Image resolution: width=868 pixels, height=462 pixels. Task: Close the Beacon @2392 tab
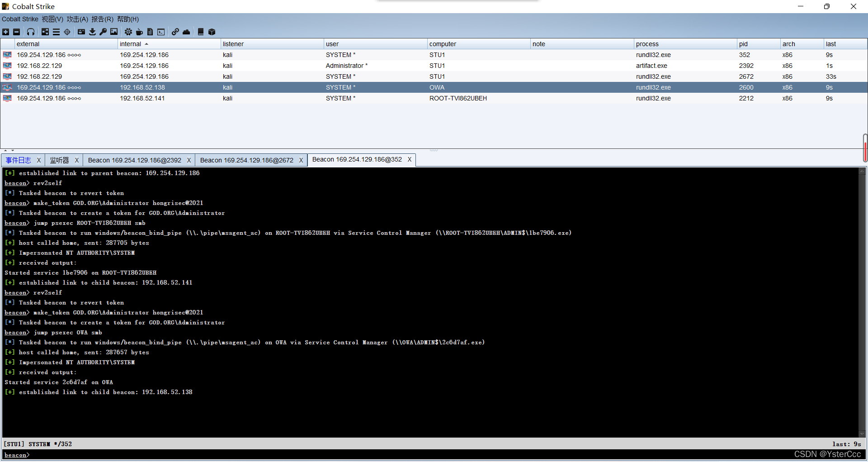click(189, 160)
